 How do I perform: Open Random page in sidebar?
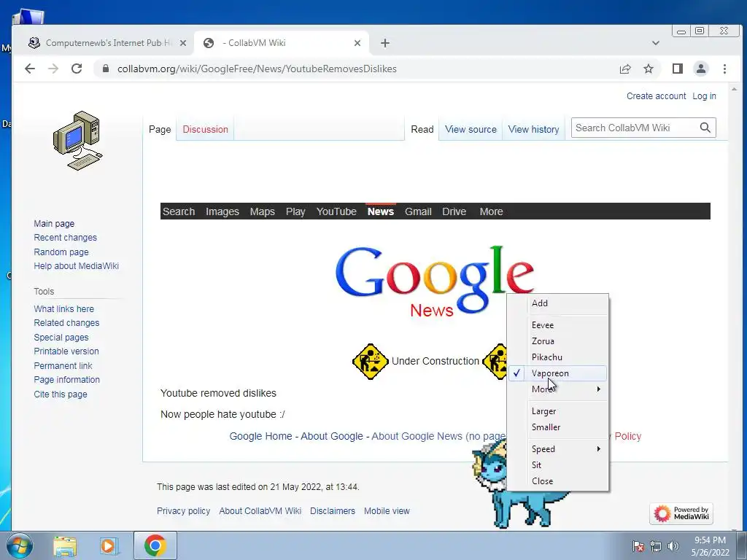[61, 252]
